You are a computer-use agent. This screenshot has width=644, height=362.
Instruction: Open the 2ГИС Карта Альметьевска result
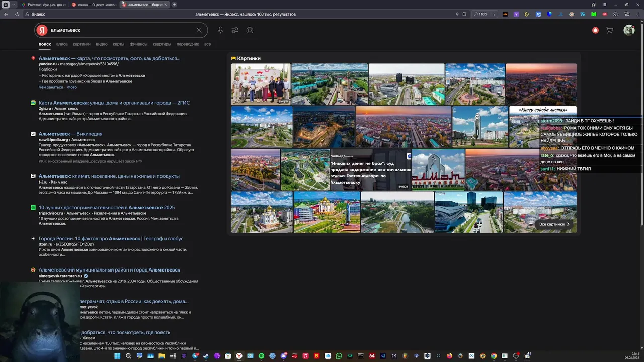[x=114, y=103]
